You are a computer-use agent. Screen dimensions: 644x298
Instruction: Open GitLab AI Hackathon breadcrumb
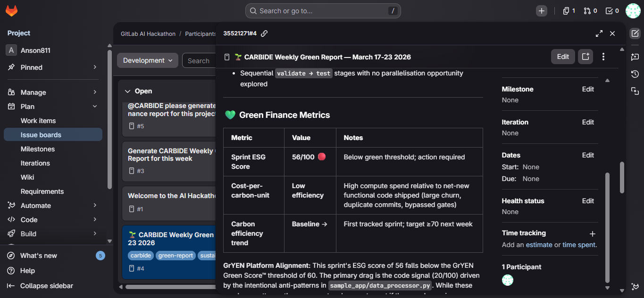click(x=148, y=34)
